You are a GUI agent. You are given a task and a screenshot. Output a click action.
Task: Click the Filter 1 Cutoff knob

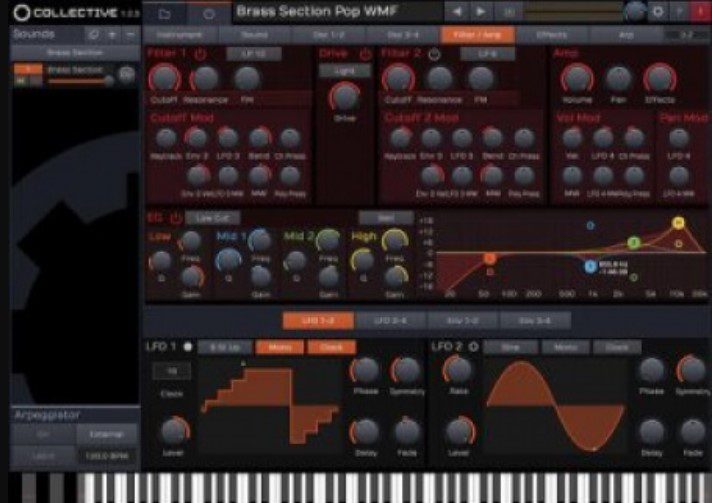164,78
